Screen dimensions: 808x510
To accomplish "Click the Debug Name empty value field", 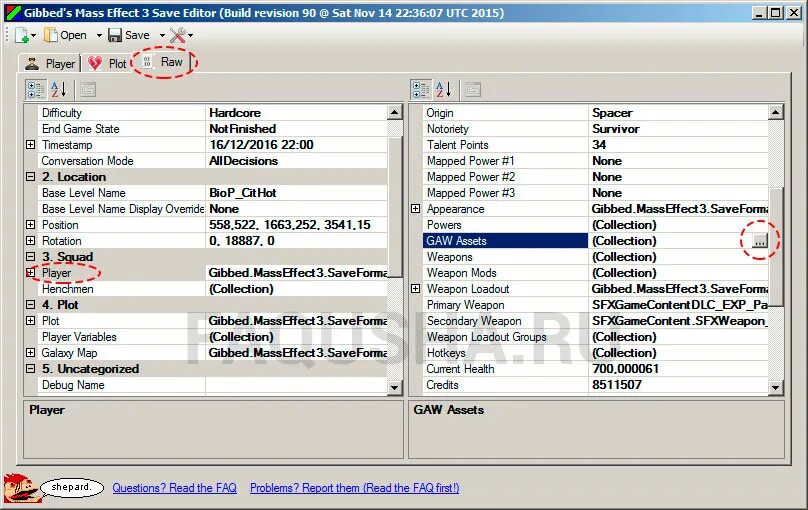I will [296, 385].
